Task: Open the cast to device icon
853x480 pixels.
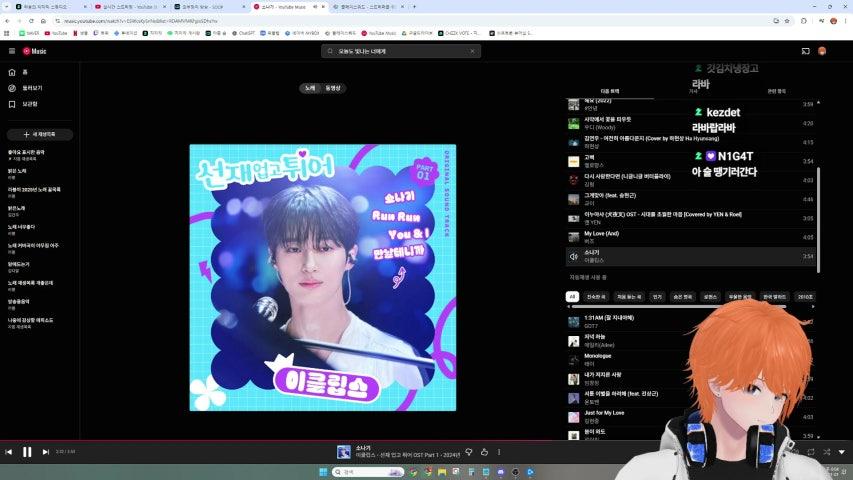Action: click(x=806, y=51)
